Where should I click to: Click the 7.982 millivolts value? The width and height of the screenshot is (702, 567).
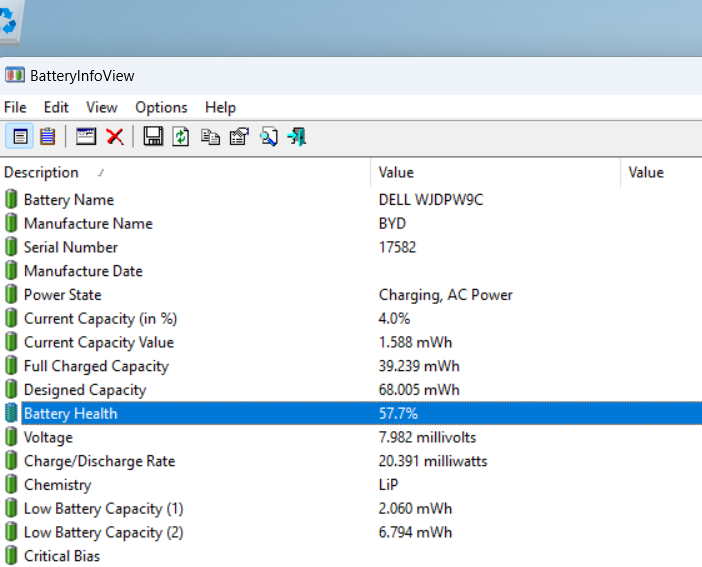click(x=427, y=437)
